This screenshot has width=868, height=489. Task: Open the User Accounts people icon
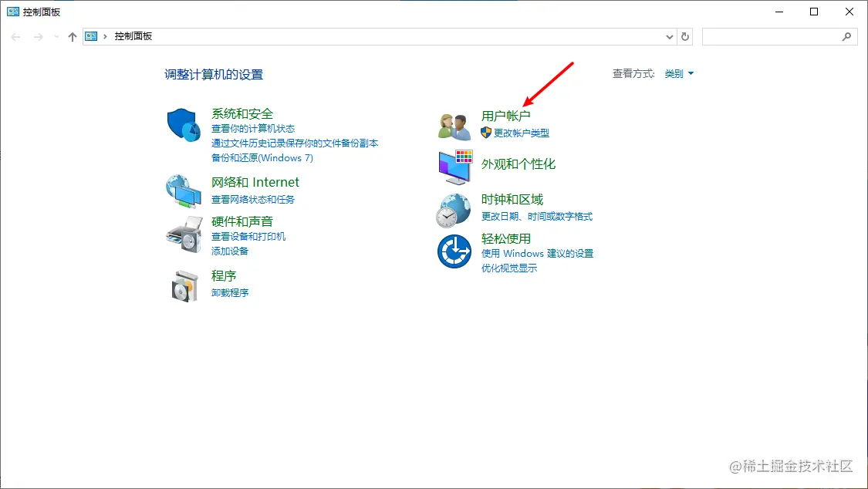(x=454, y=126)
